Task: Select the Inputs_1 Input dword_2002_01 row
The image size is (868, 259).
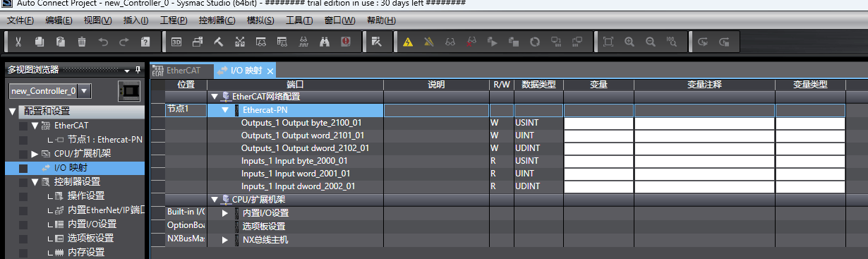Action: [x=298, y=186]
